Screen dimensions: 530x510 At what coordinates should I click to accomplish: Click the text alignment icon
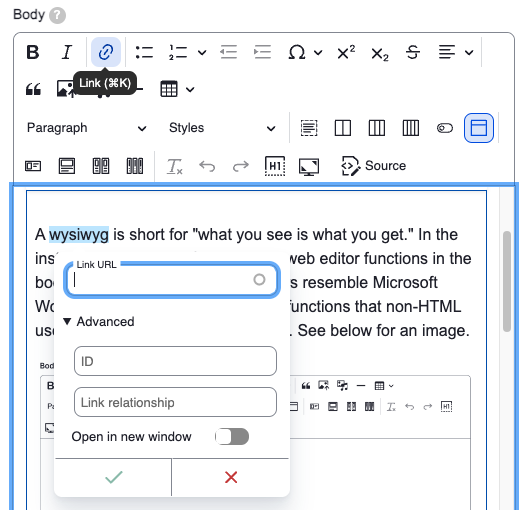tap(447, 52)
